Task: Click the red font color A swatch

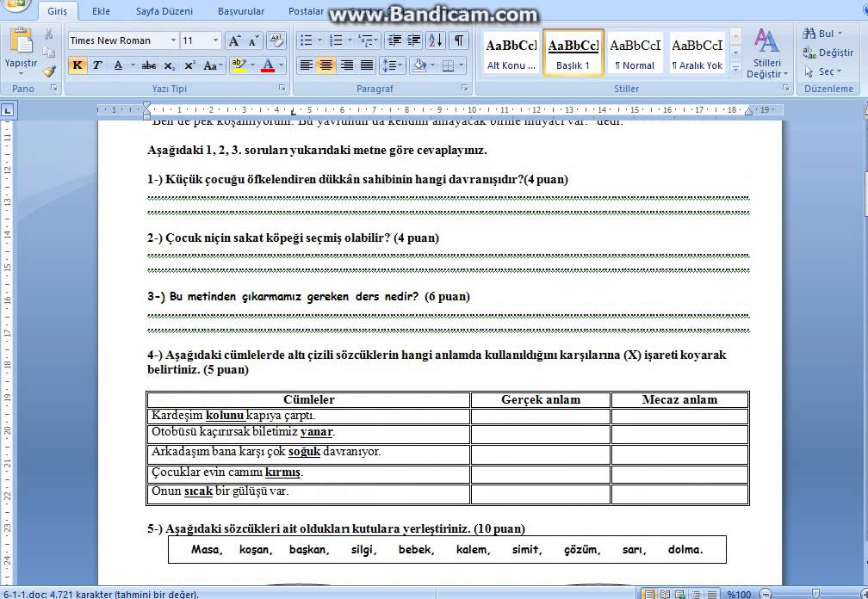Action: tap(268, 65)
